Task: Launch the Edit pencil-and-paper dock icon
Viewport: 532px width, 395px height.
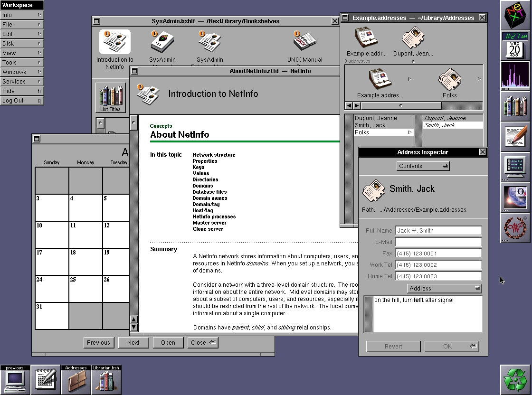Action: pos(515,137)
